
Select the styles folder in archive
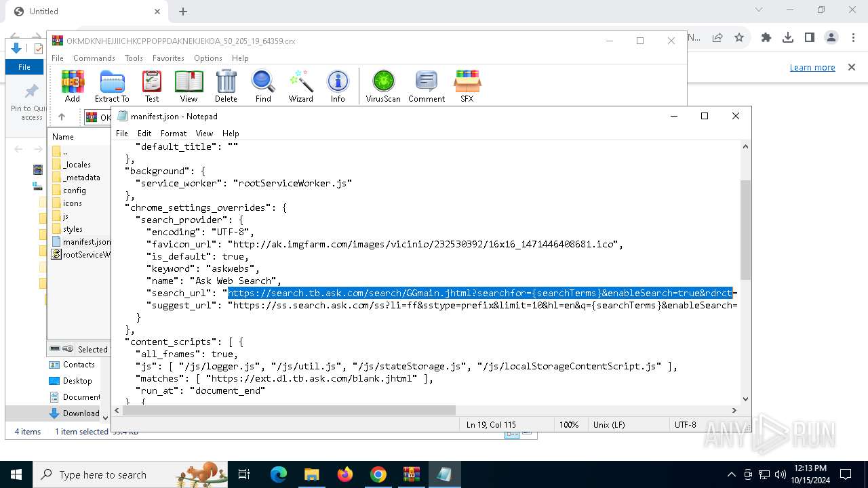pos(73,229)
